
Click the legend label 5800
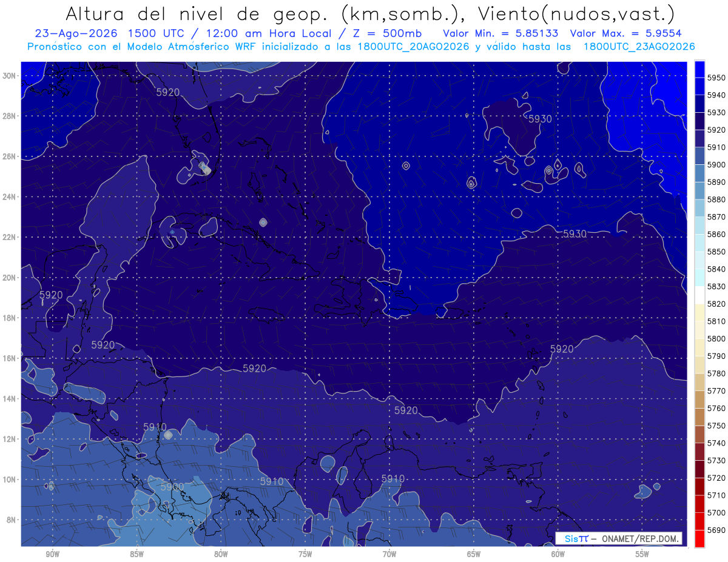click(716, 338)
